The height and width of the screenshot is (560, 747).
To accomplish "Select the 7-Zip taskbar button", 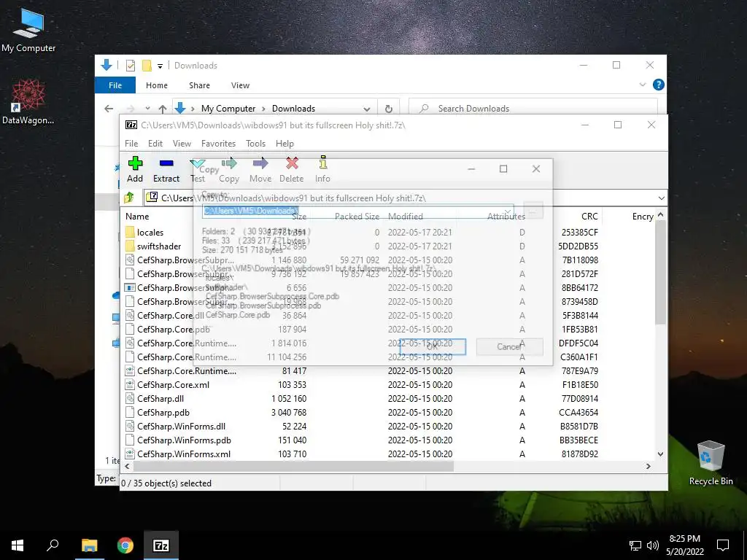I will 161,545.
